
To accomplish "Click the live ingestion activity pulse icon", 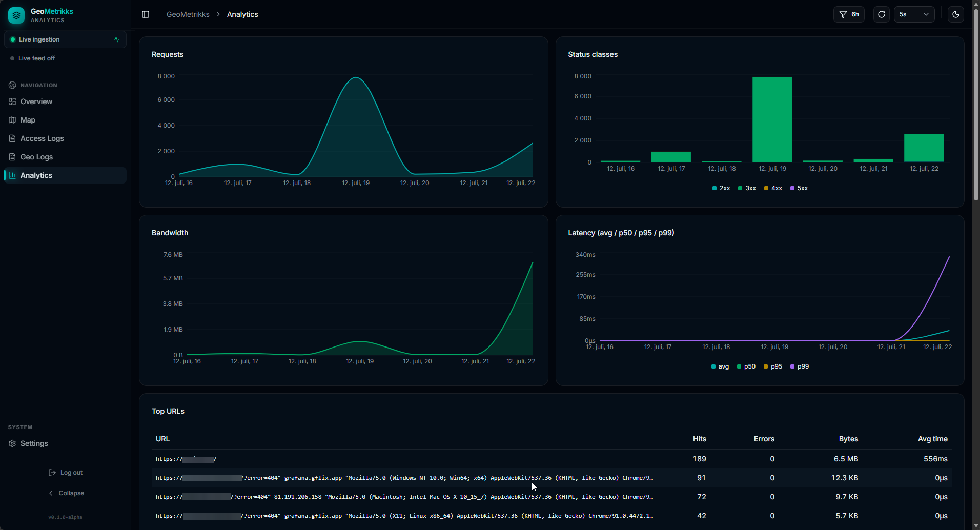I will 117,39.
